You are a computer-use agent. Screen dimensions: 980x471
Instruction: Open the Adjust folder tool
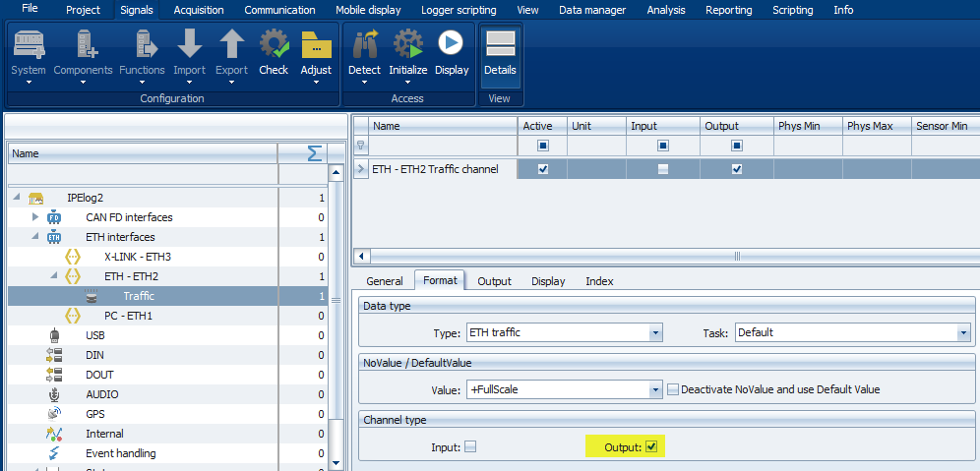click(x=316, y=45)
